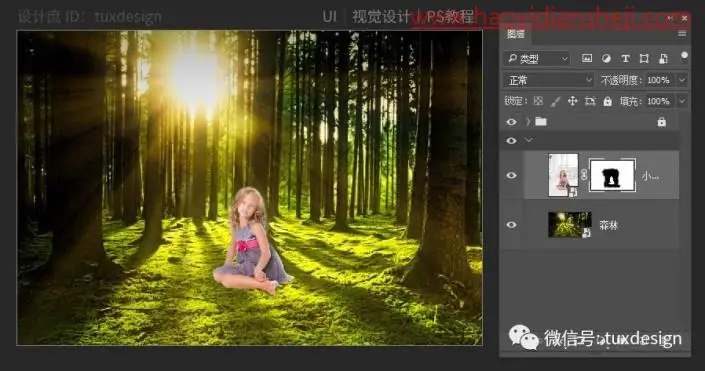Viewport: 705px width, 371px height.
Task: Filter layers by pixel layer type icon
Action: point(587,58)
